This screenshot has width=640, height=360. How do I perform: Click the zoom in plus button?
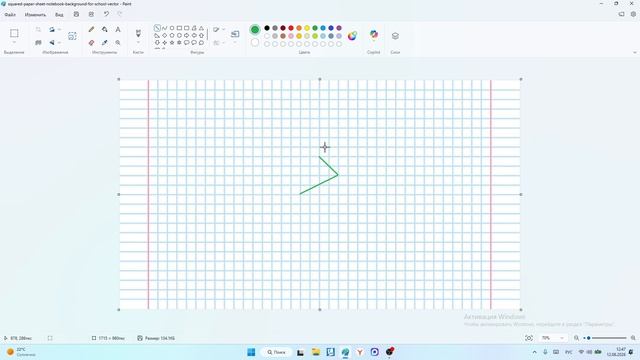click(633, 338)
